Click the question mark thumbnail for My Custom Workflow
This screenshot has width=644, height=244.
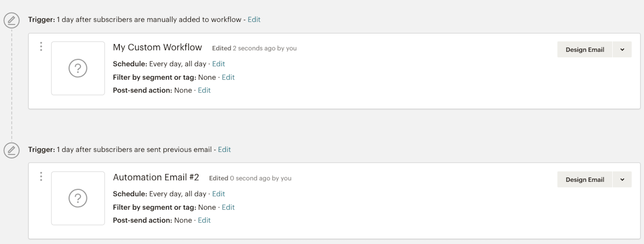[78, 68]
